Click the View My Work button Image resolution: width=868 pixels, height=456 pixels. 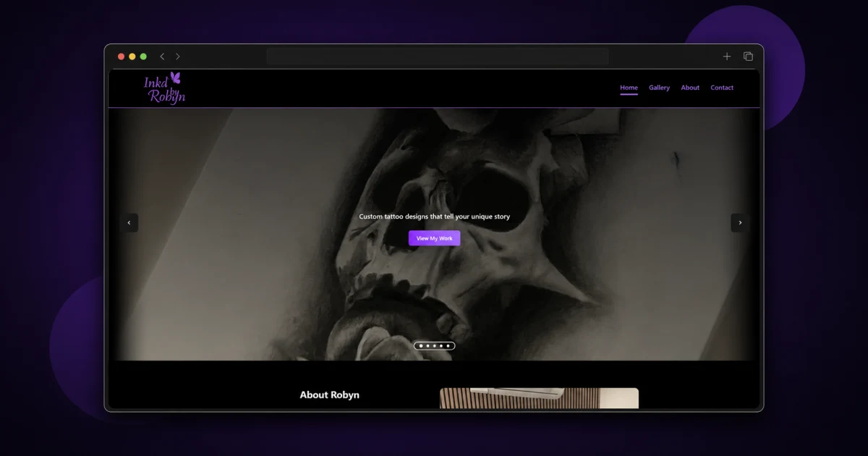(x=434, y=238)
